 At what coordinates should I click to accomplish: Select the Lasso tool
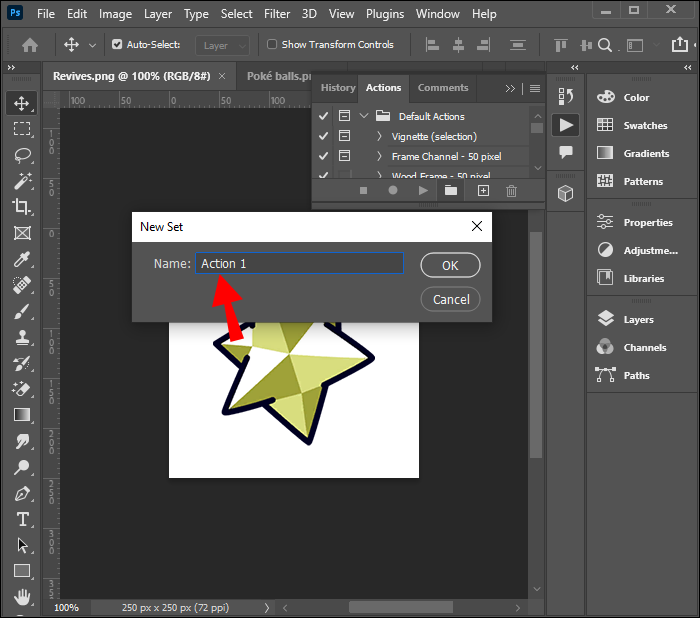tap(21, 155)
